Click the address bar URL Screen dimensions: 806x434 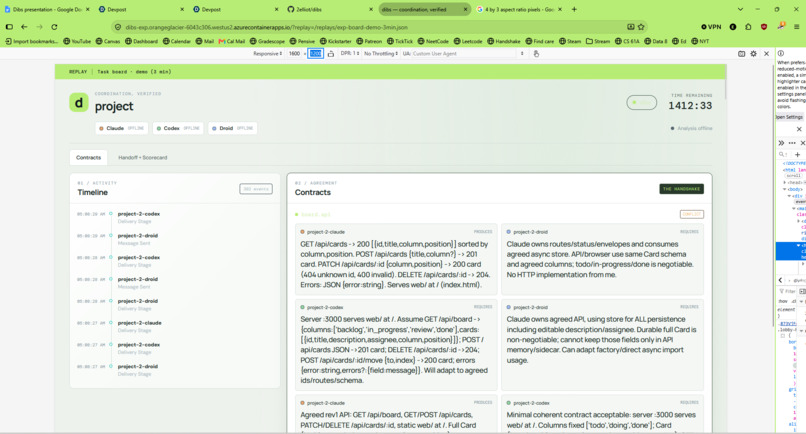(x=267, y=27)
